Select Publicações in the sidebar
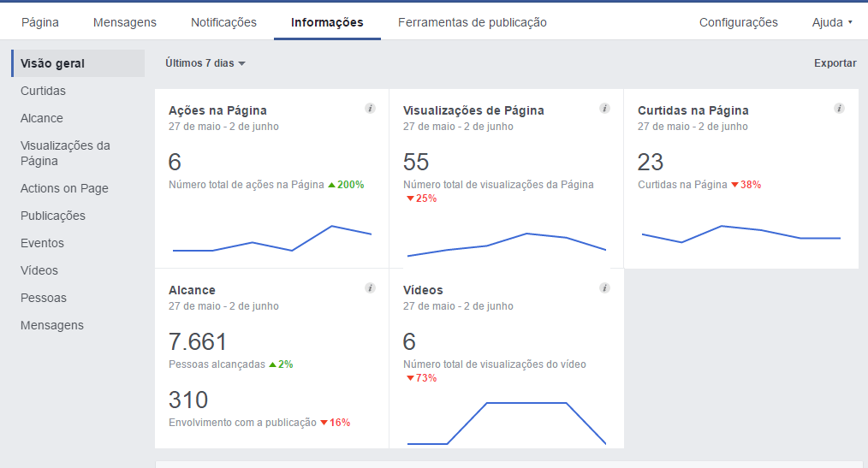The width and height of the screenshot is (868, 468). [x=53, y=216]
